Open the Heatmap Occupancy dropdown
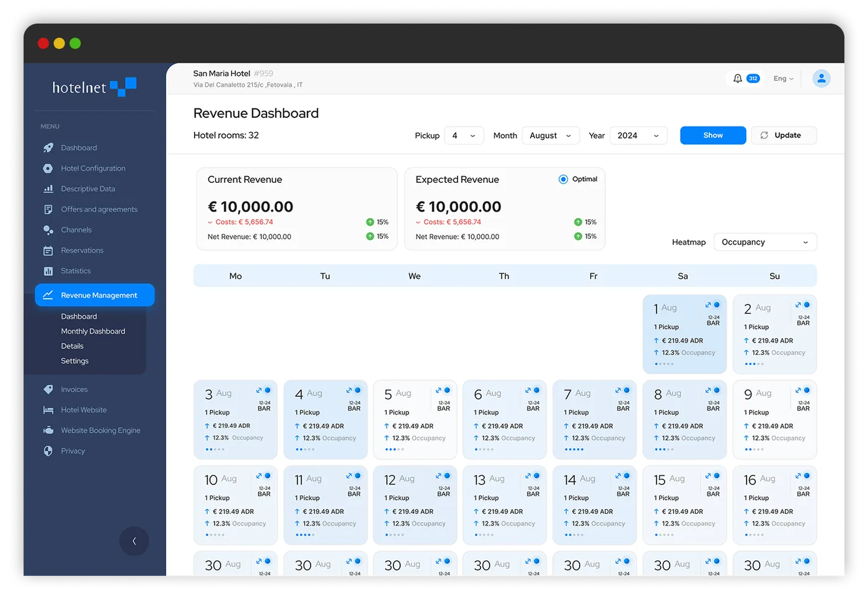This screenshot has height=590, width=868. point(765,242)
